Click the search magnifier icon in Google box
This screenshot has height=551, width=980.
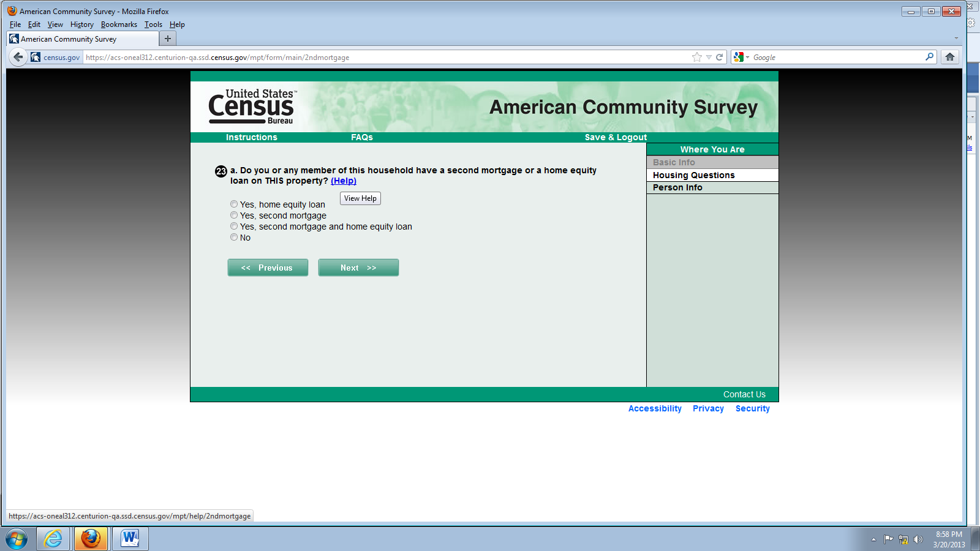point(929,57)
